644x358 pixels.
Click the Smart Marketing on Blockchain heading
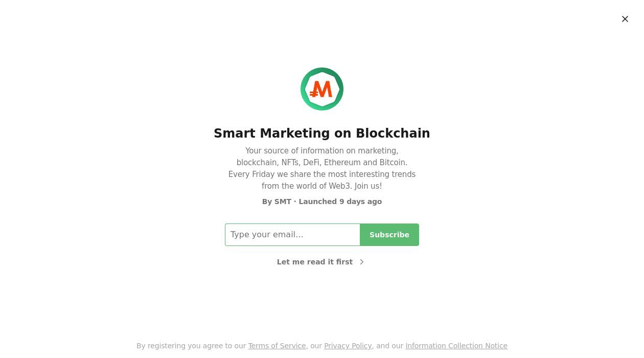tap(322, 133)
